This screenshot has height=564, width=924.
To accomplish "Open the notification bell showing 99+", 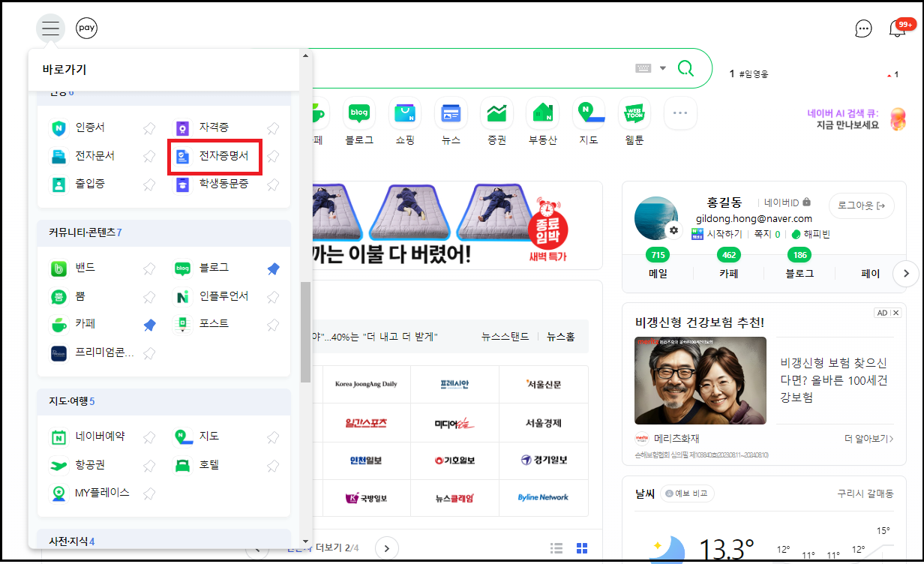I will (x=898, y=28).
